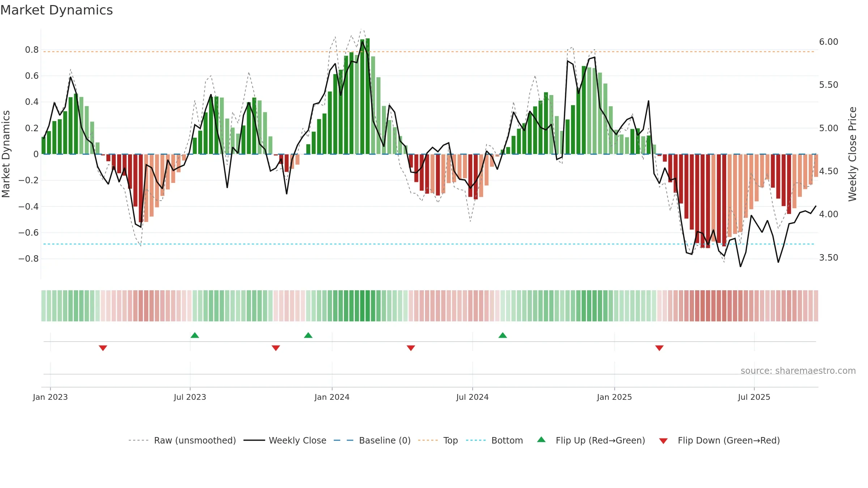Click the 0.8 left axis tick label
Viewport: 868px width, 488px height.
pos(32,50)
